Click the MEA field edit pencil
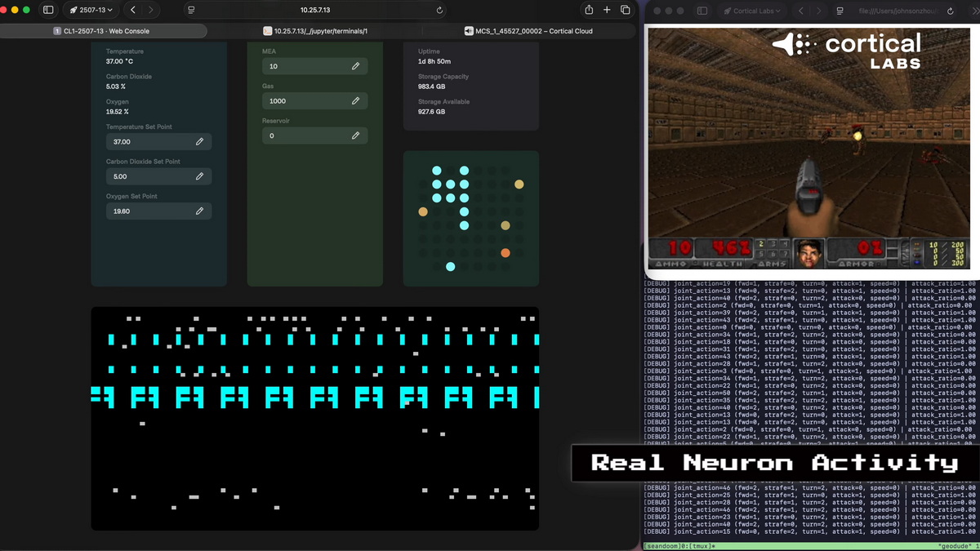The width and height of the screenshot is (980, 551). (x=355, y=66)
